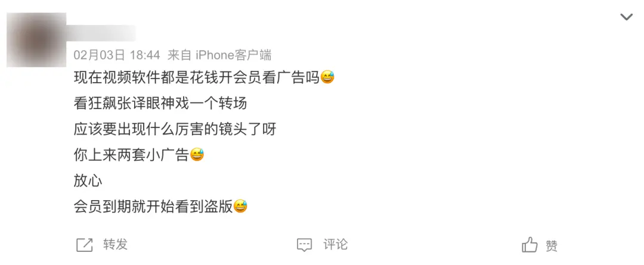Expand the post options chevron menu
This screenshot has height=265, width=644.
point(626,17)
